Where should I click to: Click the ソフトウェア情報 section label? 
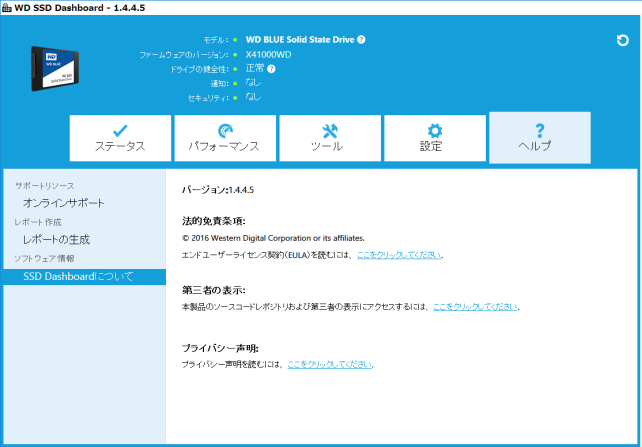click(x=45, y=259)
